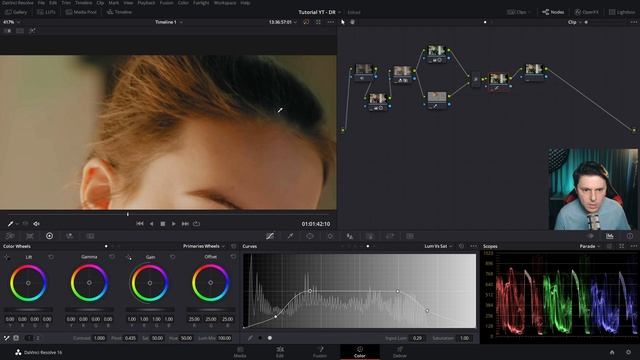Open the File menu
Viewport: 640px width, 360px height.
click(41, 3)
